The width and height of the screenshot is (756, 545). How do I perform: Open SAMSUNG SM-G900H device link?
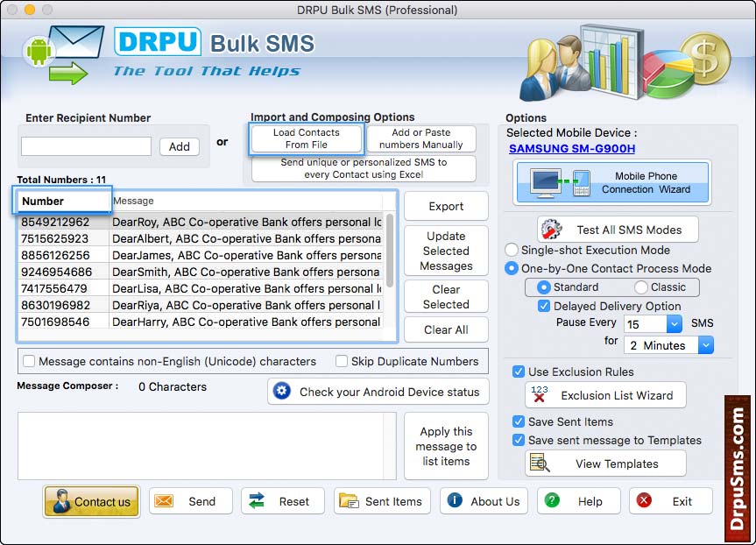pos(572,149)
